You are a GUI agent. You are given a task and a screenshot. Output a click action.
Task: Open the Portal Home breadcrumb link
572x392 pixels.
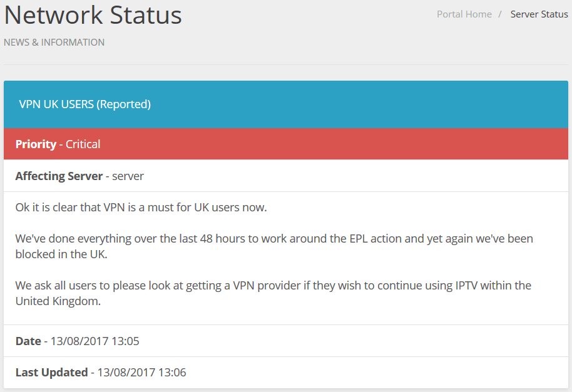464,14
